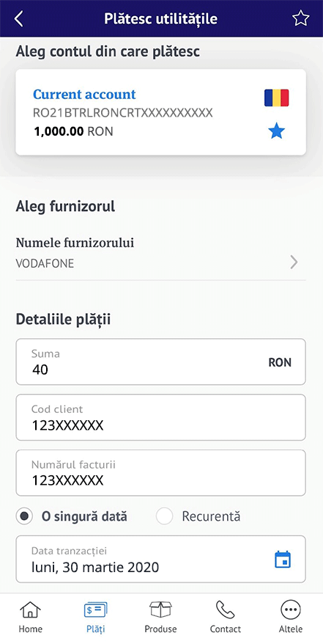323x644 pixels.
Task: Click the Suma amount field
Action: [160, 362]
